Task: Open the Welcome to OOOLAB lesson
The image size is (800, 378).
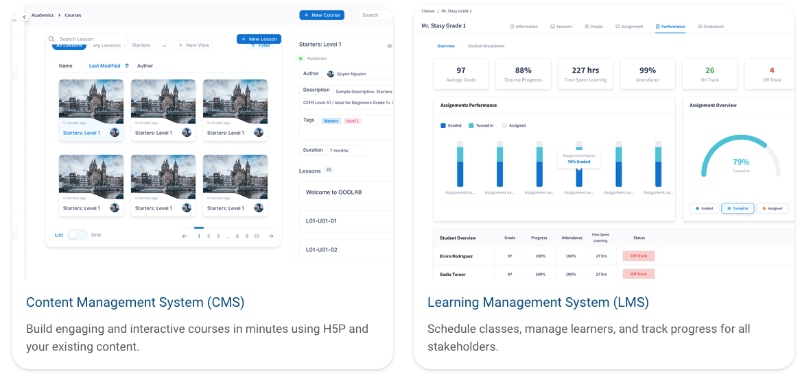Action: click(x=346, y=192)
